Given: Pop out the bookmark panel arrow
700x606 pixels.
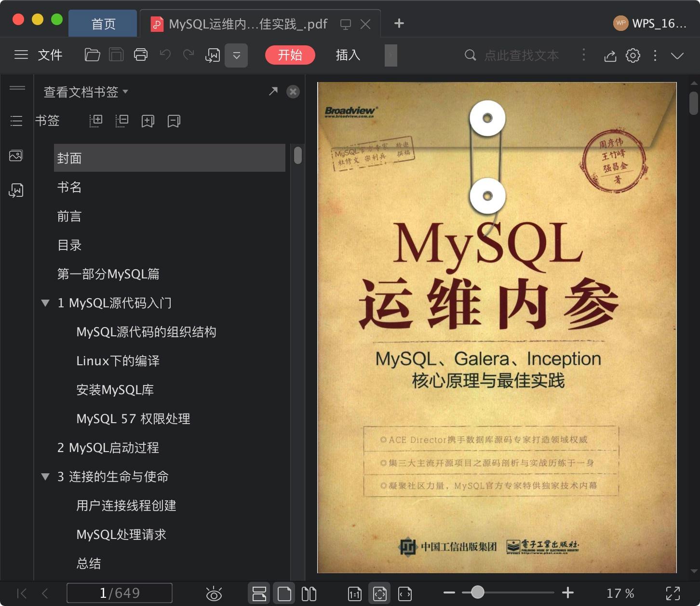Looking at the screenshot, I should [273, 91].
